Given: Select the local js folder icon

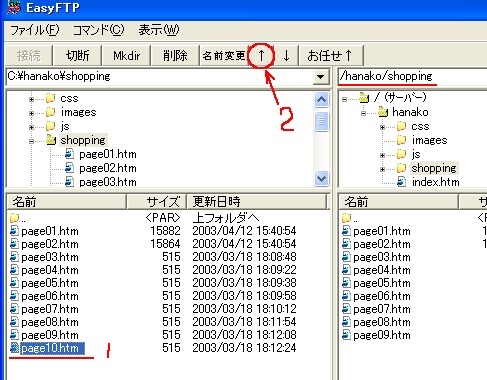Looking at the screenshot, I should (x=50, y=126).
